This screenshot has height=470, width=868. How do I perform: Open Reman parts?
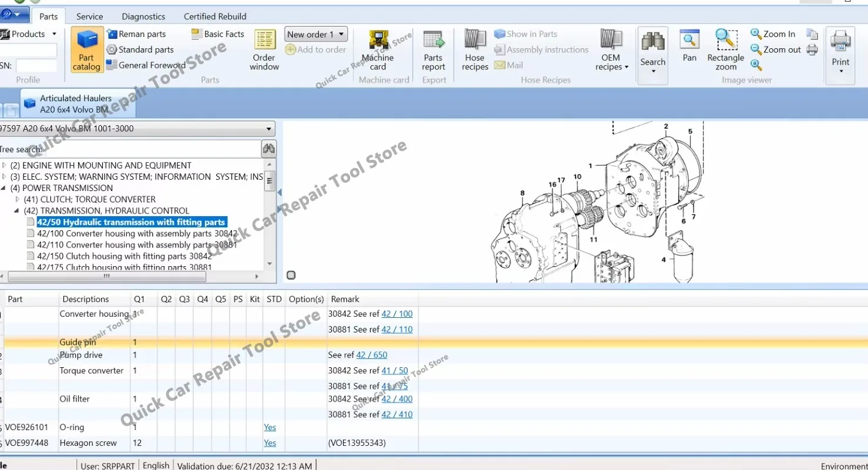[136, 34]
